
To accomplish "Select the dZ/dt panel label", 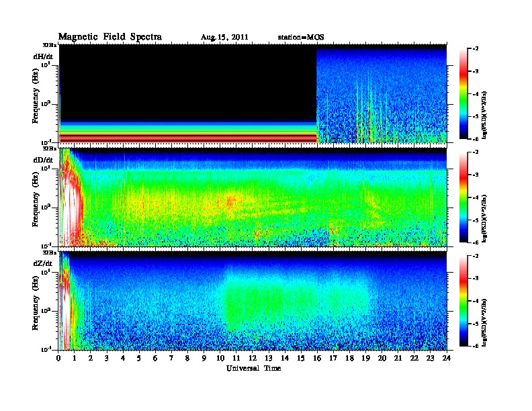I will (x=43, y=263).
